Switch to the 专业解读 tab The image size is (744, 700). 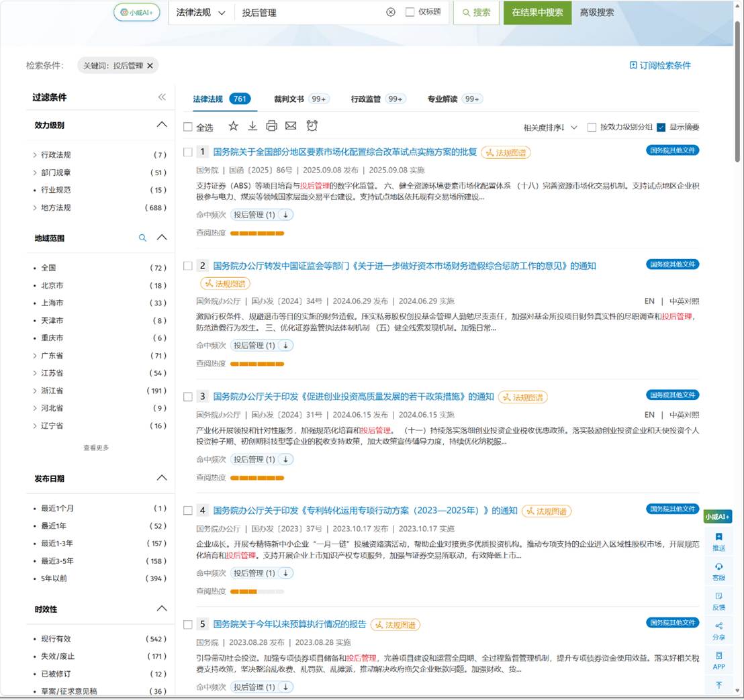[x=455, y=99]
